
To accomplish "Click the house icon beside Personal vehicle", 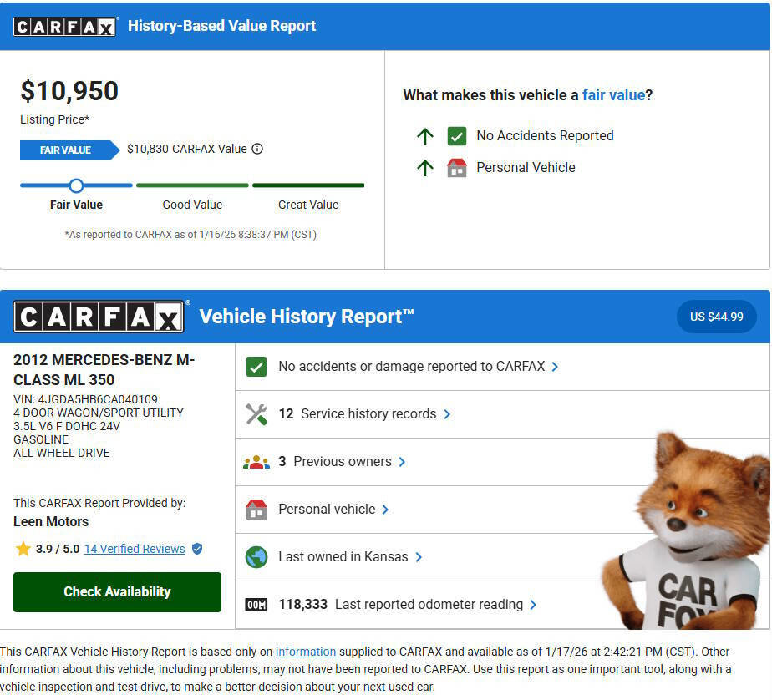I will coord(256,510).
